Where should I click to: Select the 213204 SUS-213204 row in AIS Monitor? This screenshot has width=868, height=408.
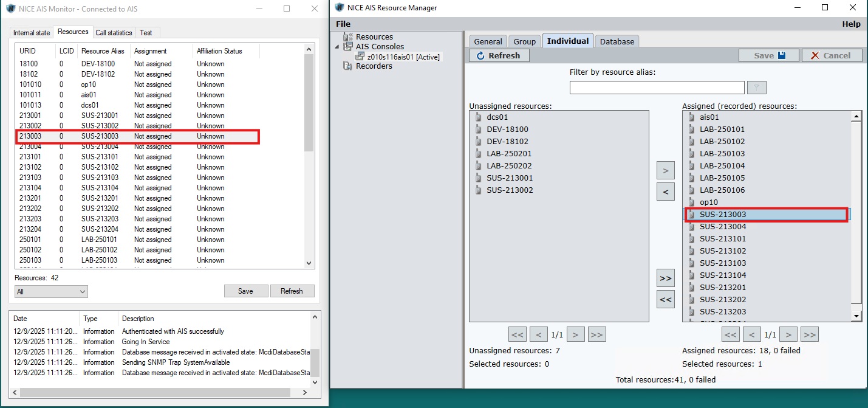pos(159,229)
